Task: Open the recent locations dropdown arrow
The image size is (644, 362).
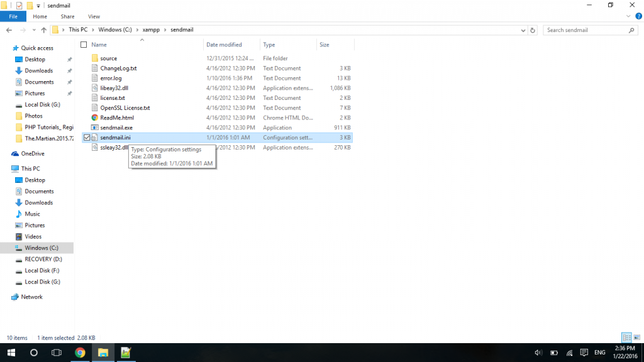Action: pyautogui.click(x=34, y=30)
